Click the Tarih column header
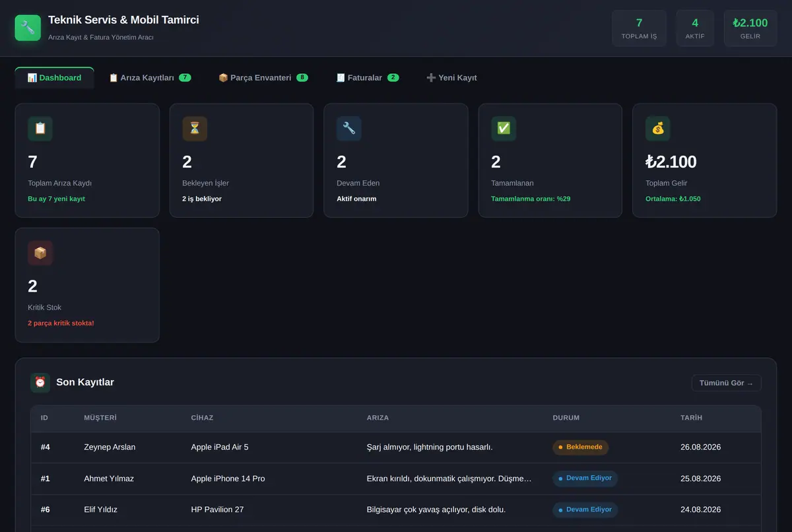792x532 pixels. (x=691, y=418)
